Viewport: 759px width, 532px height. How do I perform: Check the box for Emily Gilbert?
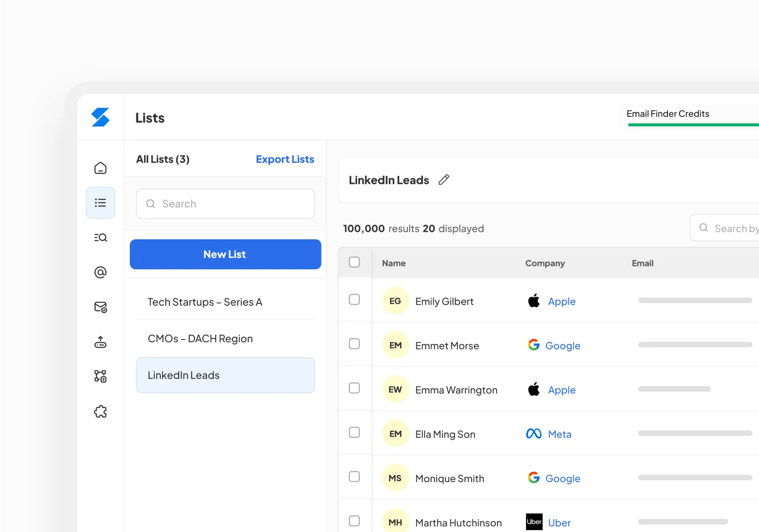click(354, 300)
